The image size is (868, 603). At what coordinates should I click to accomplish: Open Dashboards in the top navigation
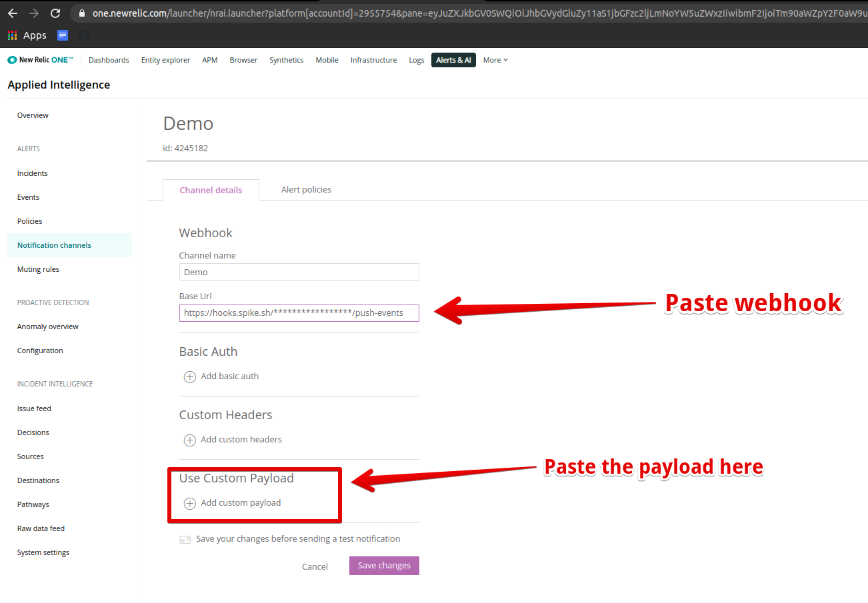tap(109, 60)
